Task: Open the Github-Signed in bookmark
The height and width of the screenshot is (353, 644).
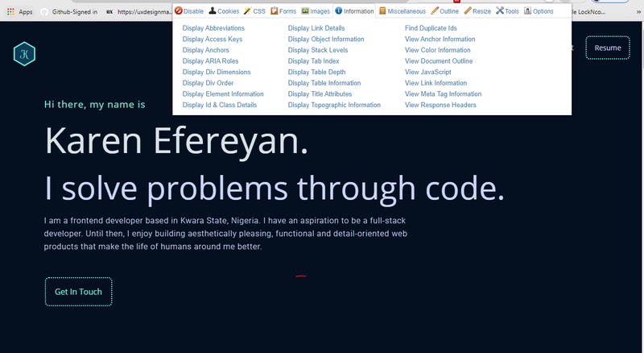Action: 69,12
